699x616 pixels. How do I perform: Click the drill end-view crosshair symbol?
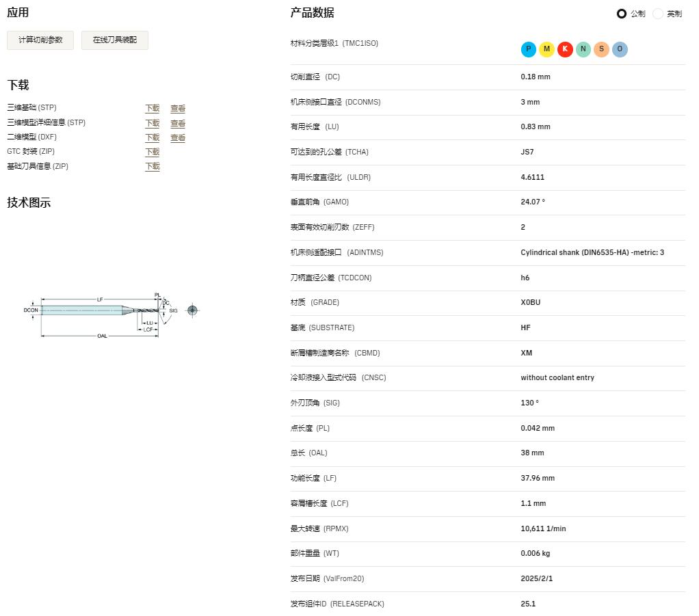[x=192, y=310]
